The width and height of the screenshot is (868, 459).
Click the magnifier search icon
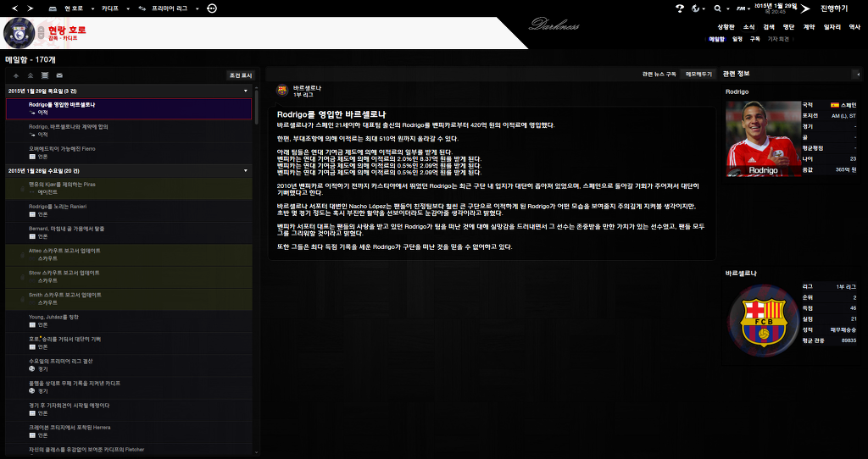717,8
